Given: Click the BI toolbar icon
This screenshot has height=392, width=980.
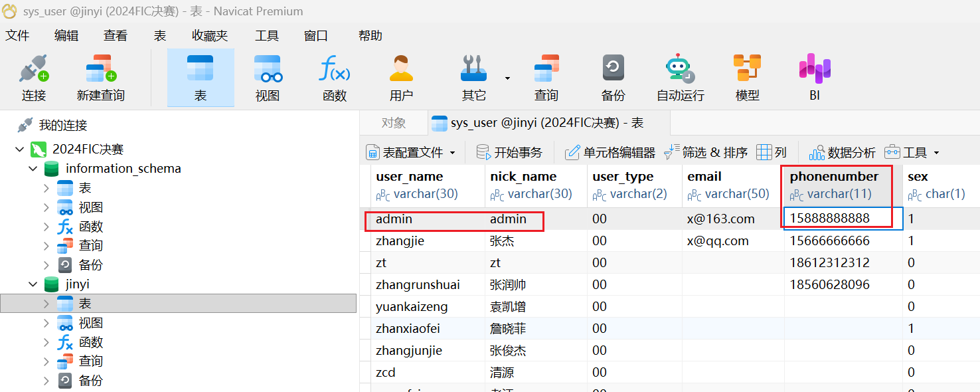Looking at the screenshot, I should coord(814,78).
